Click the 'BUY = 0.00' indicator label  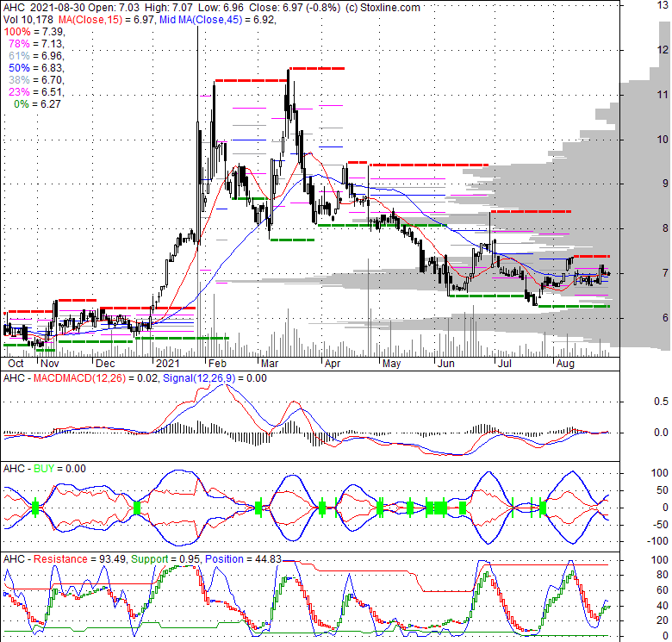coord(59,469)
